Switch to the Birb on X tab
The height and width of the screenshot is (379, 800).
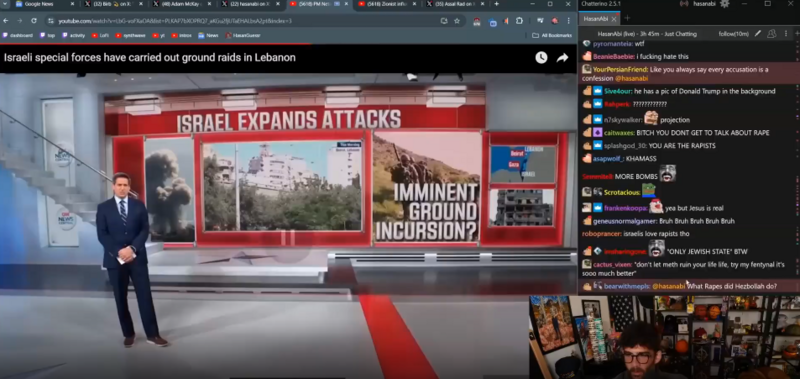(x=113, y=4)
